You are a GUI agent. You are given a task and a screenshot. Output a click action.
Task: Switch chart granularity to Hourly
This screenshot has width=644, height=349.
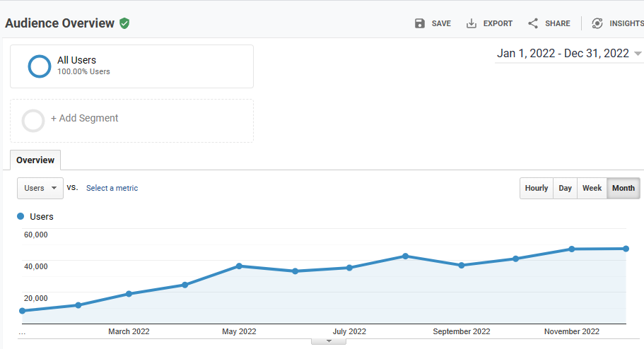537,188
